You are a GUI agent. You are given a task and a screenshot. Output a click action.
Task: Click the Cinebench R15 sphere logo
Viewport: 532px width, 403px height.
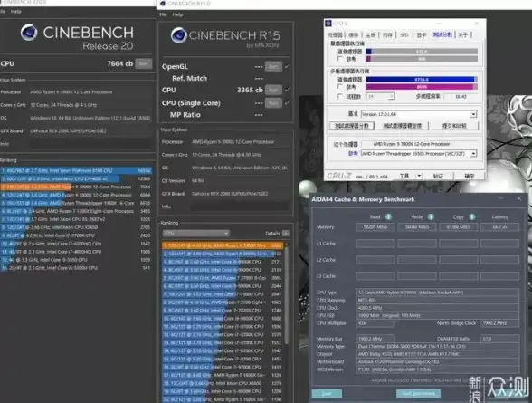(x=179, y=35)
